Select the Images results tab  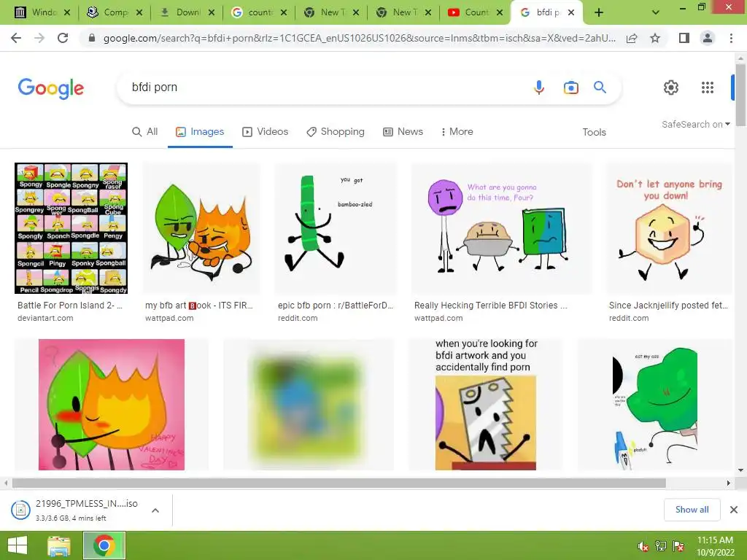pos(200,132)
